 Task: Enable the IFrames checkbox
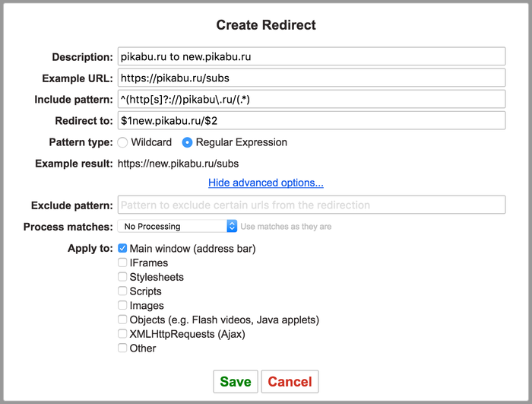tap(122, 262)
